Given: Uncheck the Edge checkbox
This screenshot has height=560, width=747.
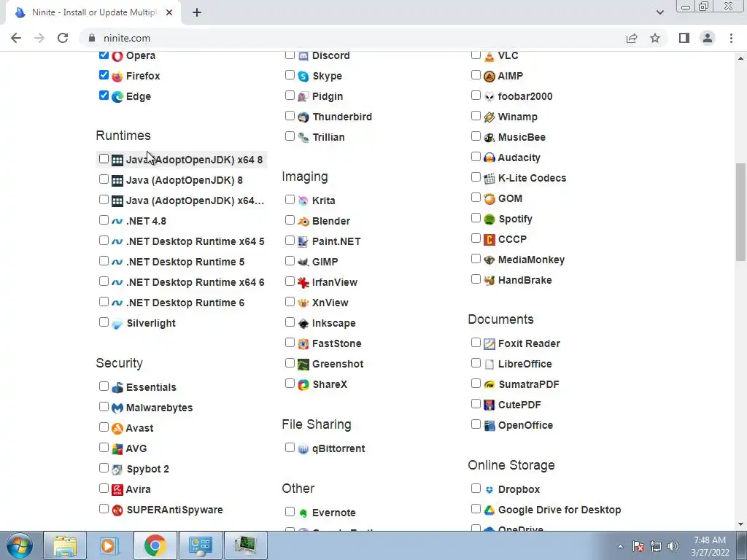Looking at the screenshot, I should point(104,96).
